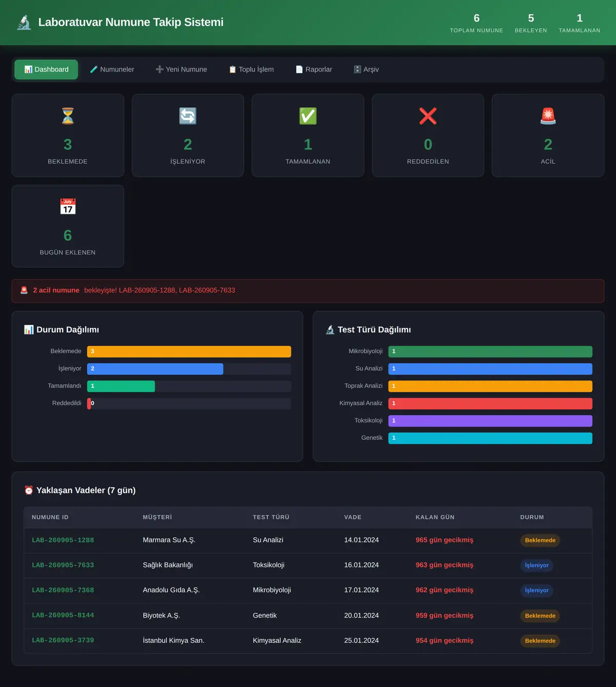Click the siren icon on Acil card
Image resolution: width=616 pixels, height=687 pixels.
(x=548, y=116)
